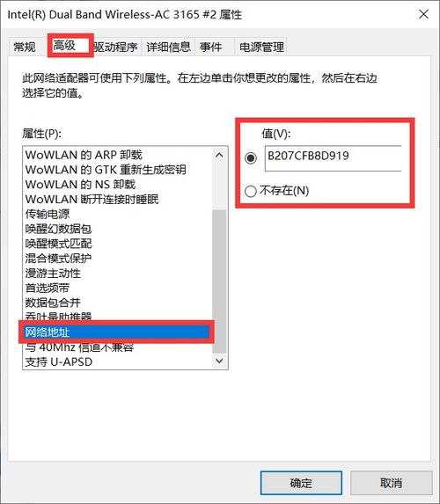Select the 首选频带 property
Image resolution: width=440 pixels, height=504 pixels.
(48, 288)
